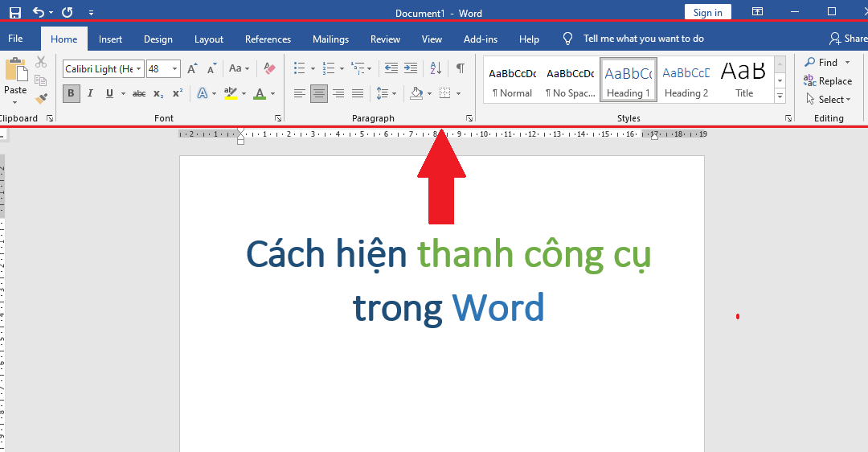Click the Superscript icon

[178, 93]
